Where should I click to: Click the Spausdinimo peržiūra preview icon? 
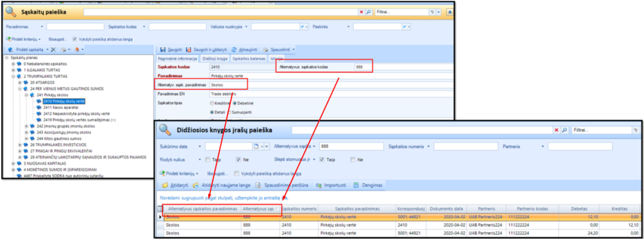[x=258, y=185]
